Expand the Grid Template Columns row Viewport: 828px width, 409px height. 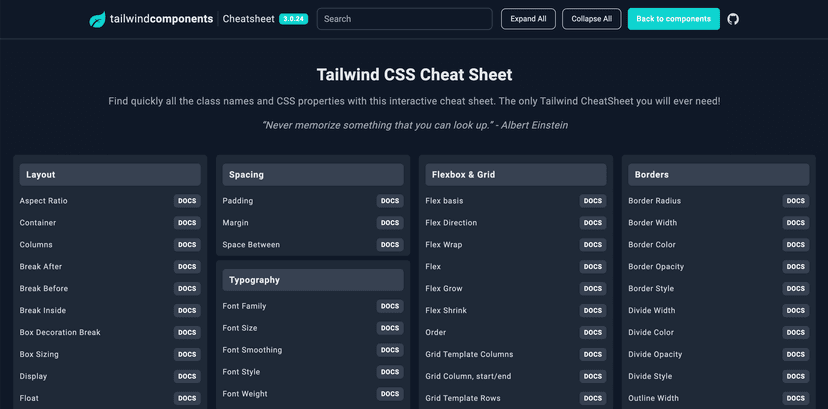pyautogui.click(x=469, y=355)
